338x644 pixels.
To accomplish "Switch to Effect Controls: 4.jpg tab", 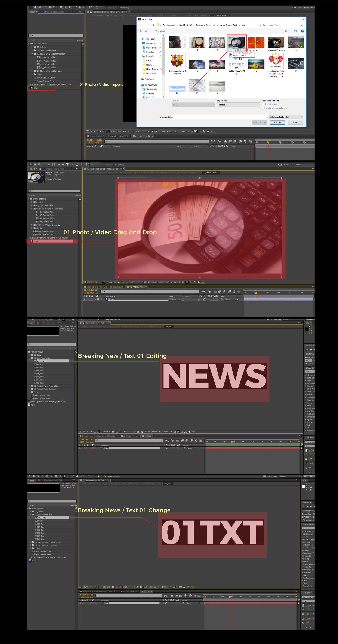I will click(x=54, y=169).
